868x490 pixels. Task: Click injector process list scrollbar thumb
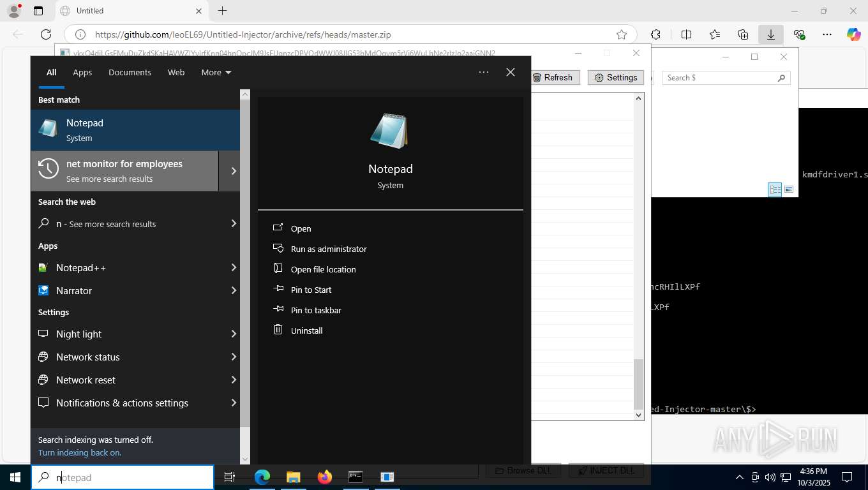pyautogui.click(x=638, y=384)
